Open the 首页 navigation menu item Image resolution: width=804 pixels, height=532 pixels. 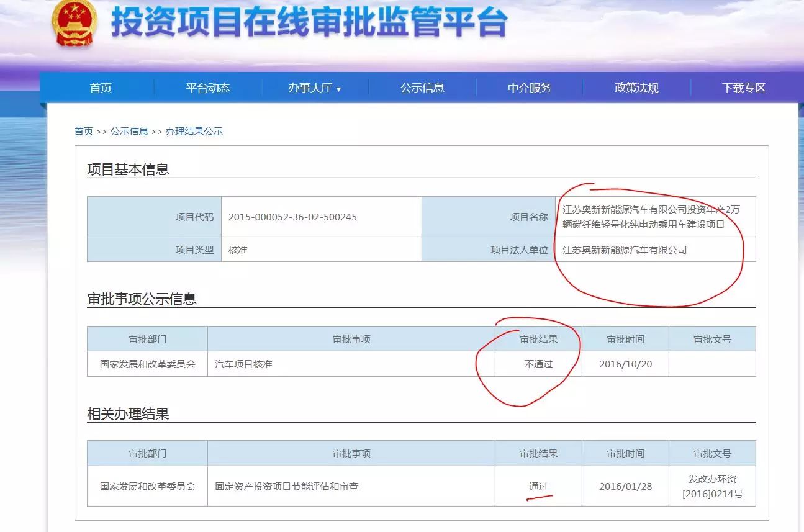click(x=101, y=88)
